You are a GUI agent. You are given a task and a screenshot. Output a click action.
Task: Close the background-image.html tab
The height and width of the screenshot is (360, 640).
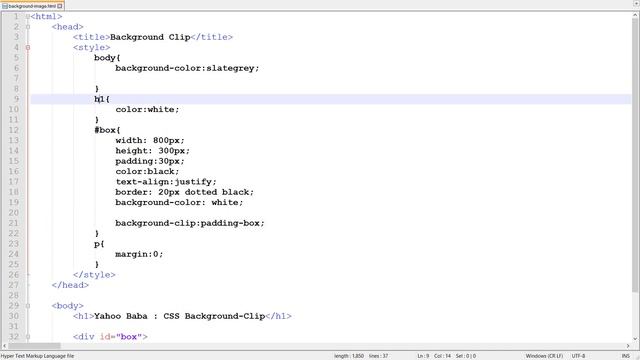(60, 6)
